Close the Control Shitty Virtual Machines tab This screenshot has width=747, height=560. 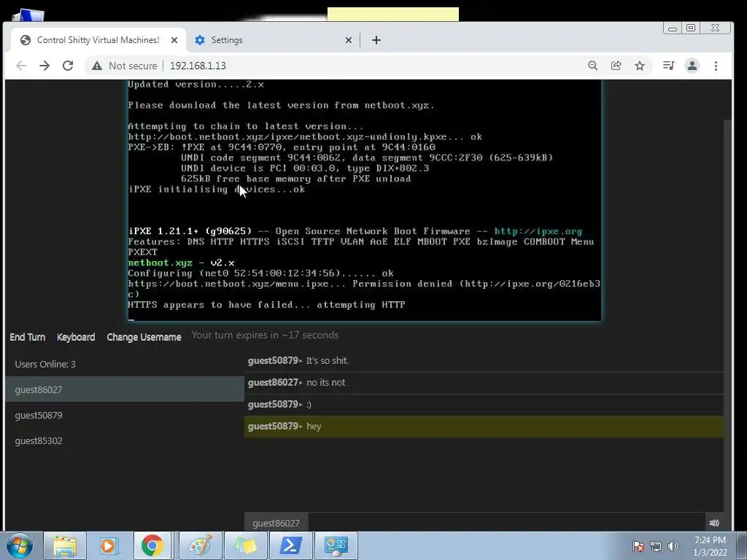coord(174,40)
